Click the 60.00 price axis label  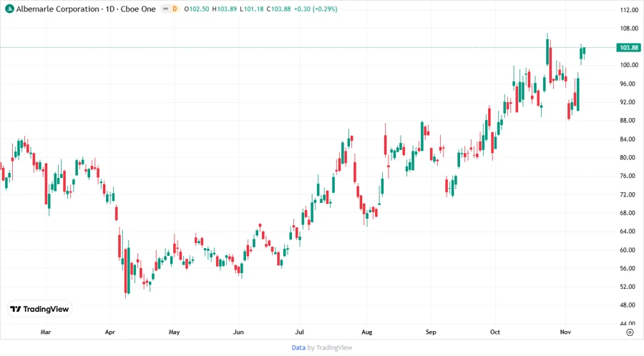[629, 249]
